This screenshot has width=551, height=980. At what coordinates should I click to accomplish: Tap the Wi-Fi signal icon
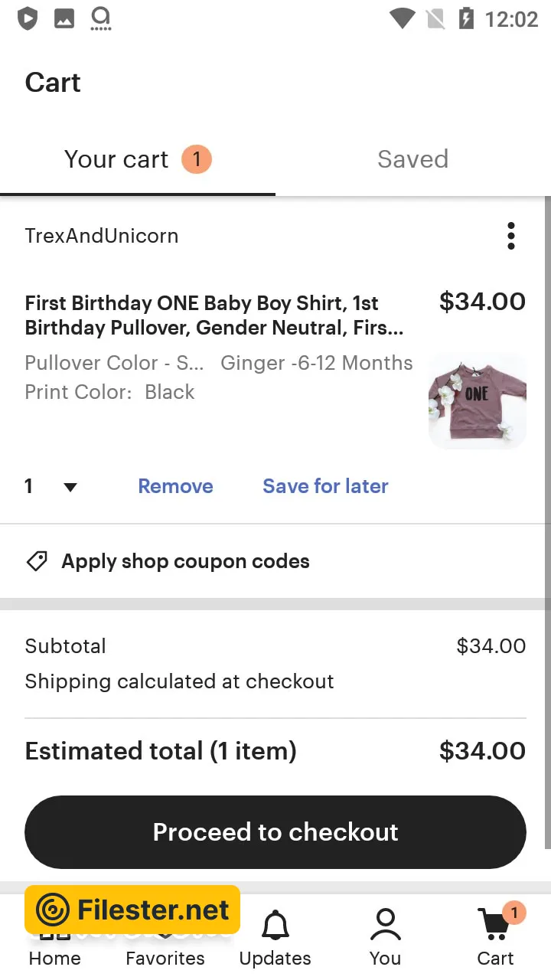coord(402,18)
